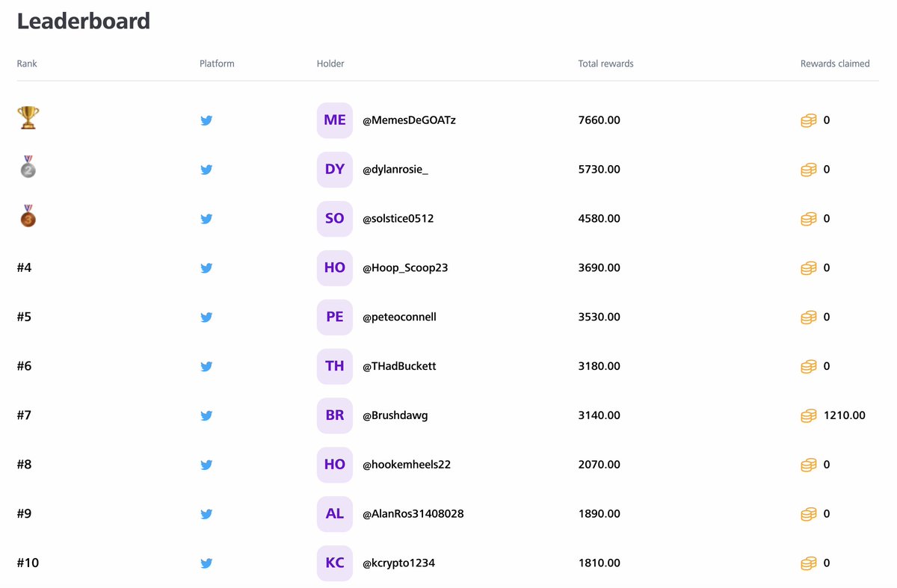Click the Leaderboard page title

pos(84,21)
